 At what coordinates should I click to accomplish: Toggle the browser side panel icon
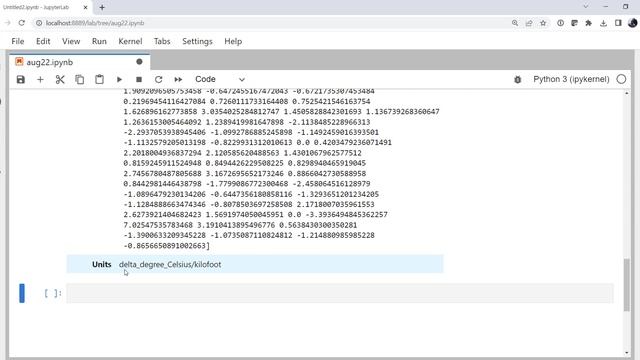click(x=618, y=23)
